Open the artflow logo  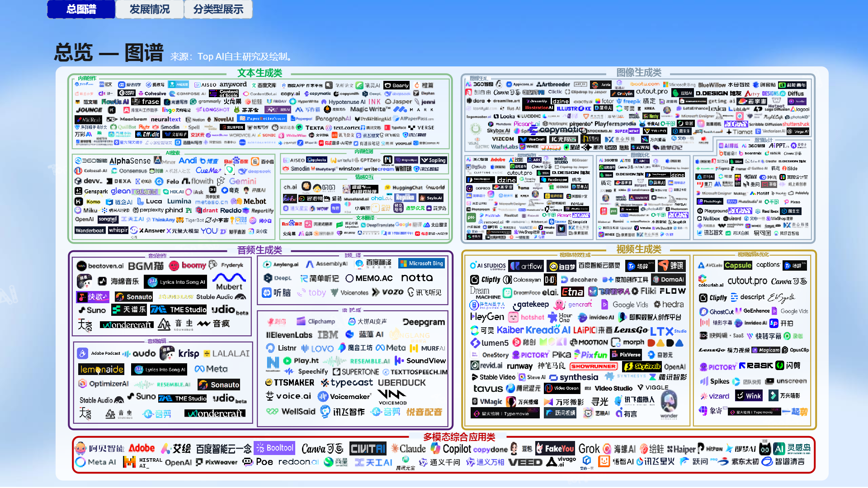(x=526, y=266)
